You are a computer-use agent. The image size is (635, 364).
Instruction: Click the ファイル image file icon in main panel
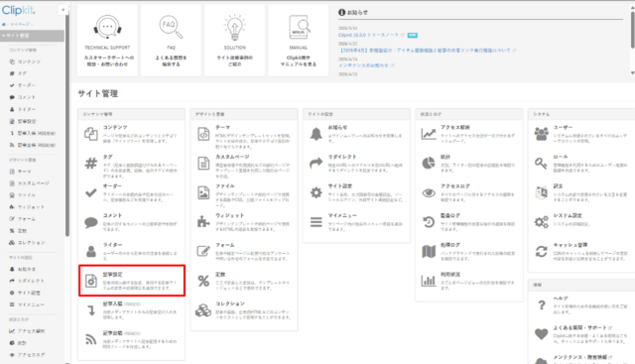pos(203,192)
